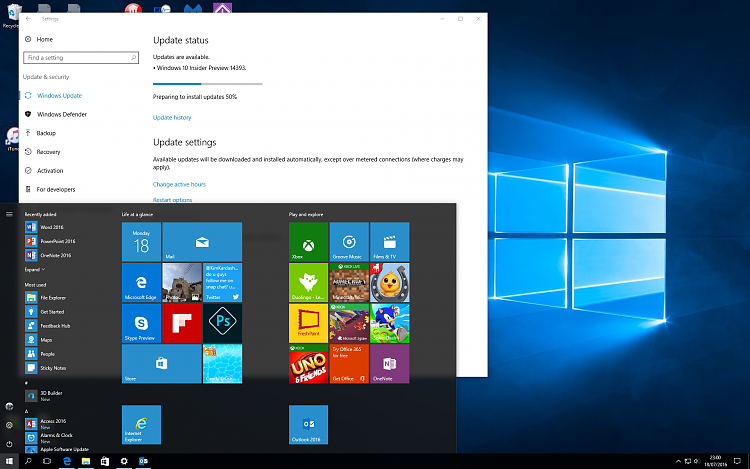The height and width of the screenshot is (469, 750).
Task: Open the UNO & Friends tile
Action: click(309, 364)
